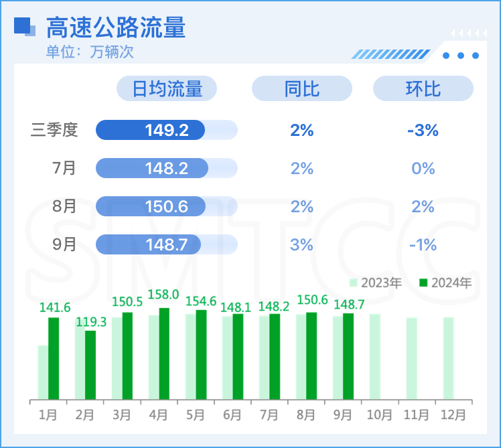Click the 6月 axis label
This screenshot has width=501, height=448.
tap(232, 415)
